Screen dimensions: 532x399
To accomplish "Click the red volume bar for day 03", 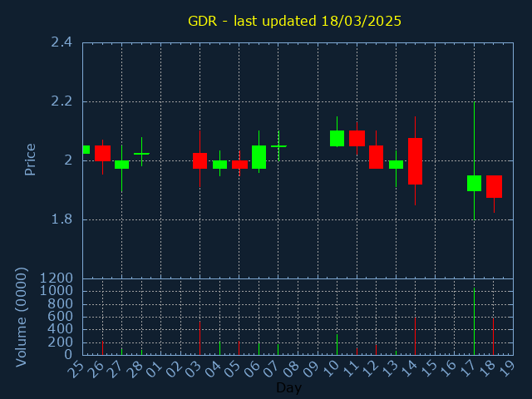I will (x=199, y=338).
